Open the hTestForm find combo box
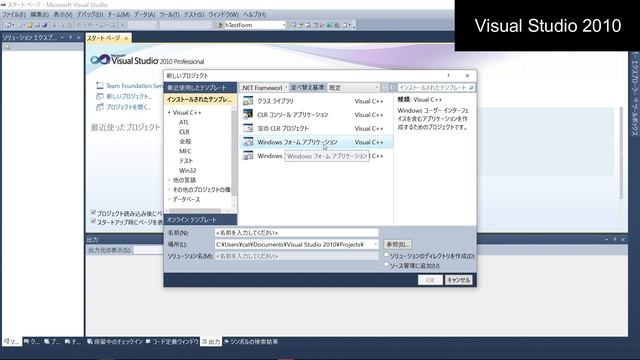 click(x=284, y=25)
